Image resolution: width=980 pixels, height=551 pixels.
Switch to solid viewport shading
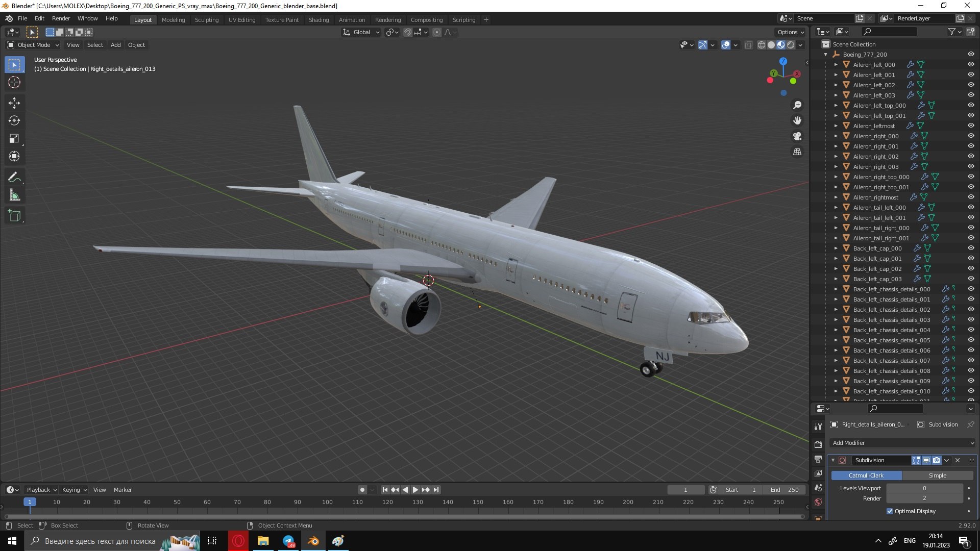click(771, 45)
